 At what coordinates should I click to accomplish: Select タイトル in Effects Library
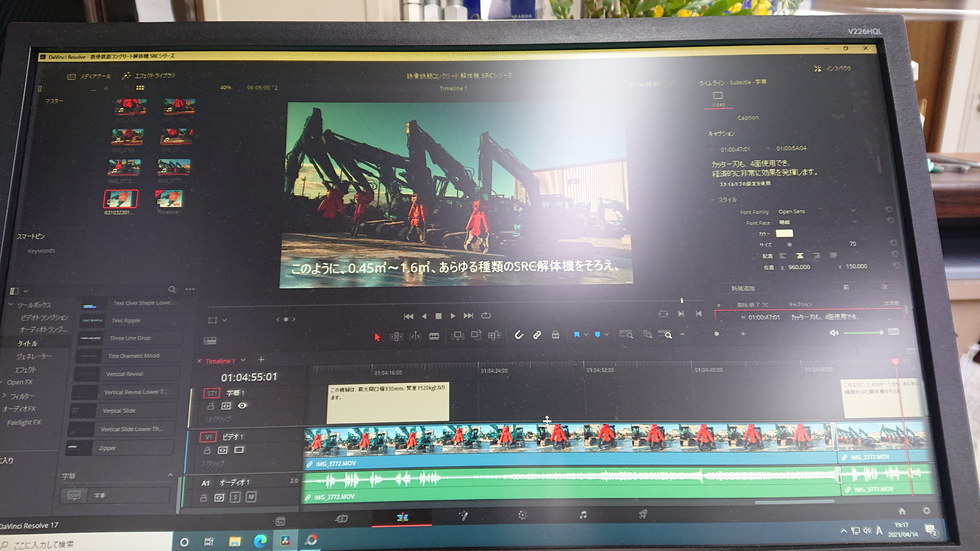pyautogui.click(x=27, y=343)
